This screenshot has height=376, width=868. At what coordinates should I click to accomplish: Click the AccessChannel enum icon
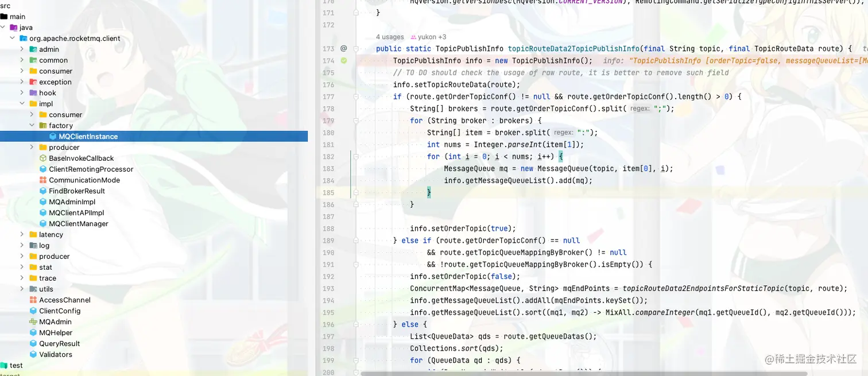point(33,300)
